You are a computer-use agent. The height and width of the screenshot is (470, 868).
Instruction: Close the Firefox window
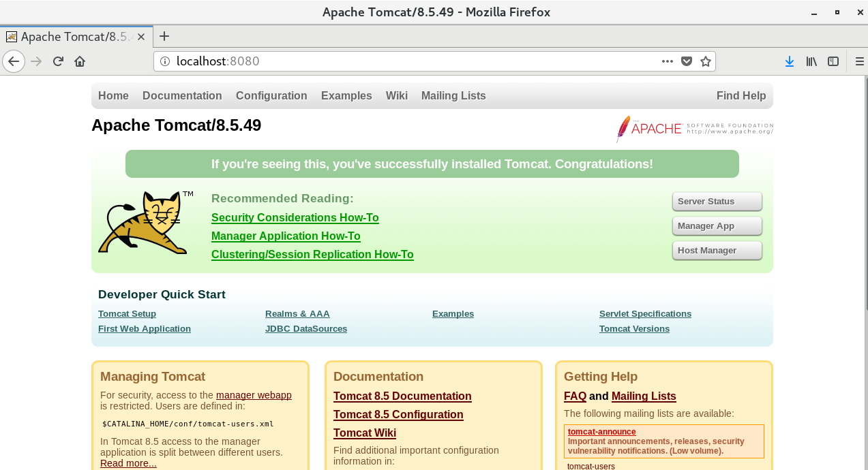coord(858,12)
